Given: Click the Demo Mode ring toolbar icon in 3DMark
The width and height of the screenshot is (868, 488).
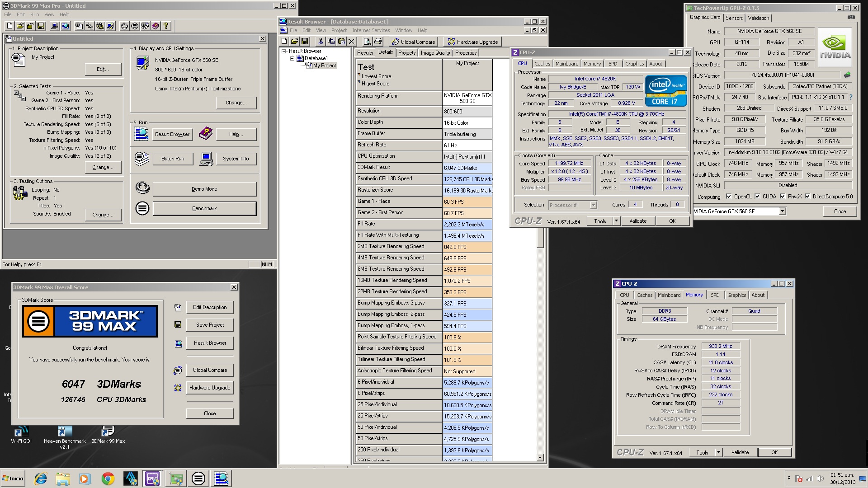Looking at the screenshot, I should [124, 26].
